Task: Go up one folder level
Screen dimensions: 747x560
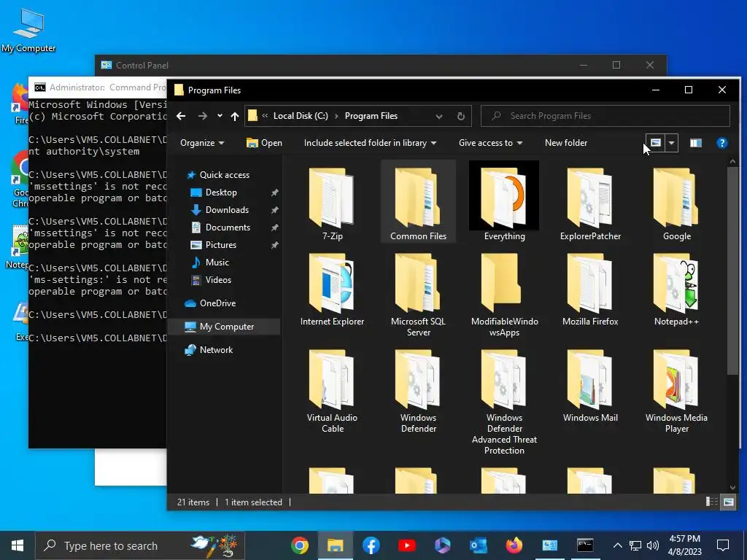Action: [x=234, y=116]
